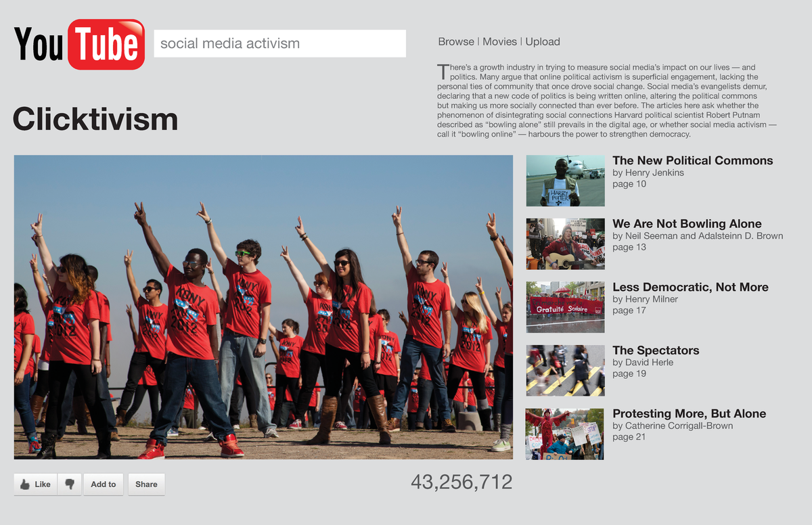This screenshot has width=812, height=525.
Task: Open the Browse menu link
Action: pos(456,42)
